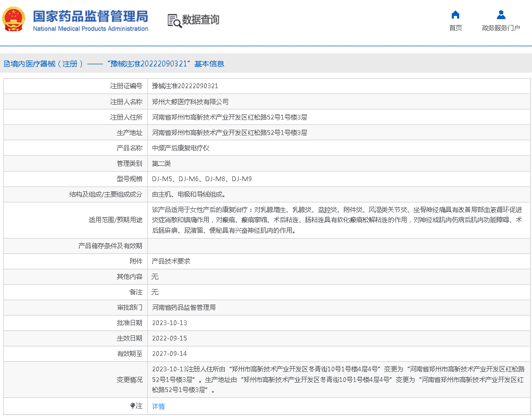Click the document icon before 境内医疗器械 heading
The height and width of the screenshot is (416, 532).
point(6,64)
